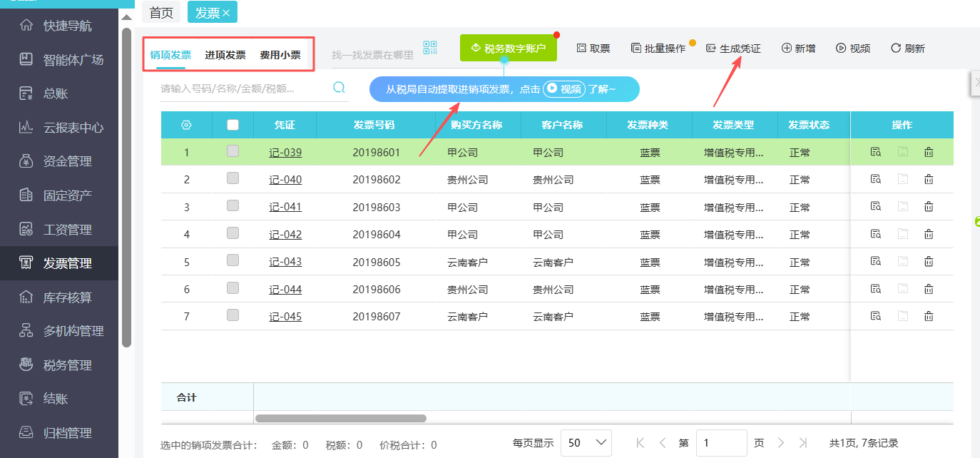Switch to the 费用小票 tab
The height and width of the screenshot is (458, 980).
click(280, 54)
